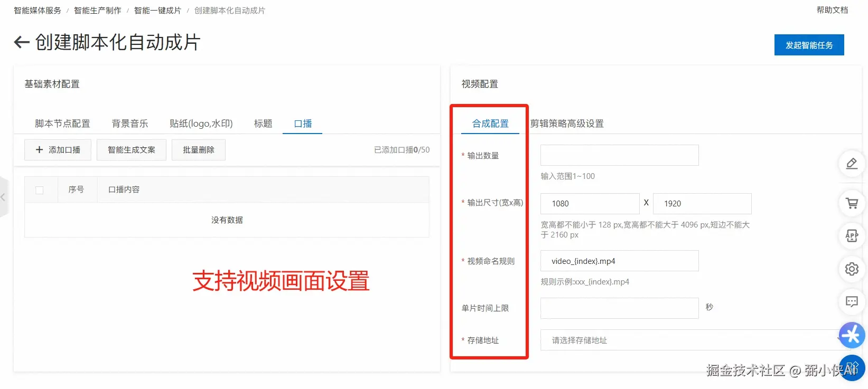Screen dimensions: 868x389
Task: Click the 输入范围1~100 hint text
Action: [x=567, y=176]
